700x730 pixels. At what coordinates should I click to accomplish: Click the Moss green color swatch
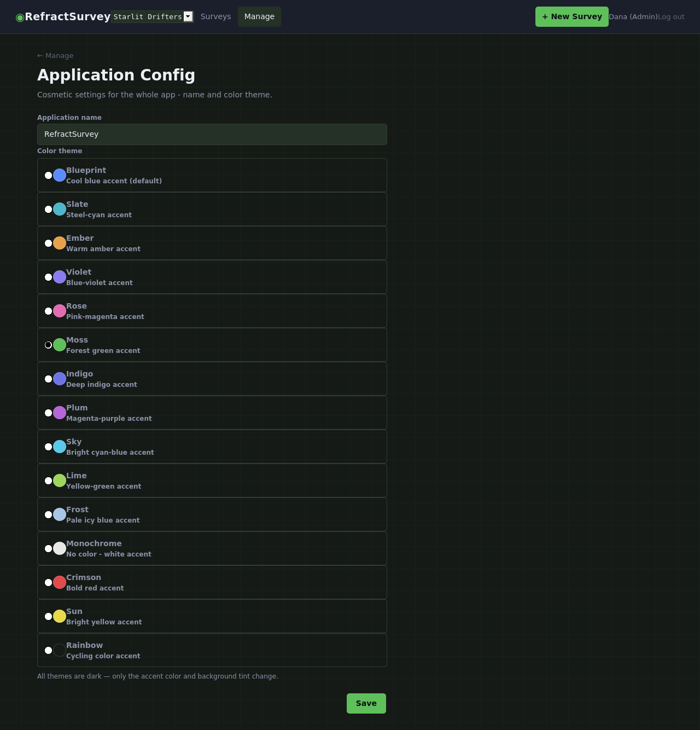[60, 345]
